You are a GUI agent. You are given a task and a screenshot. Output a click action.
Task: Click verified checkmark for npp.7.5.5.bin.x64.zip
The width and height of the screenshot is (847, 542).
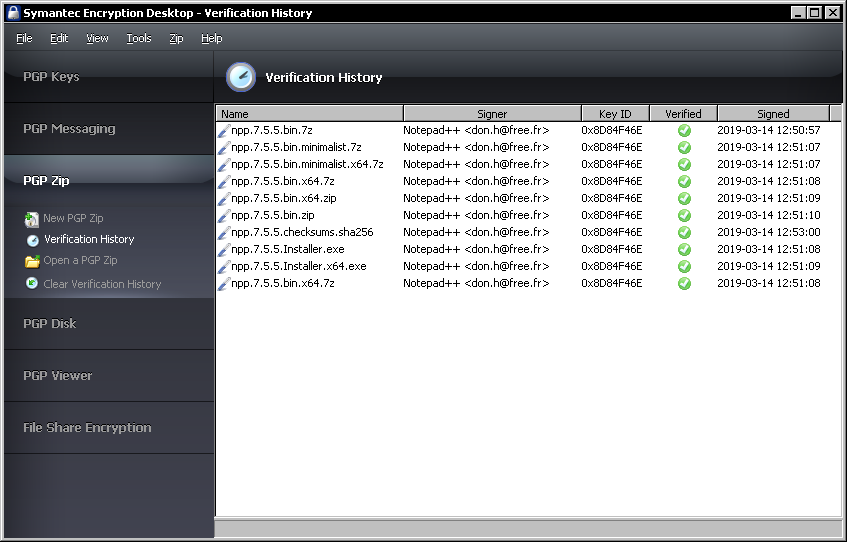(684, 198)
